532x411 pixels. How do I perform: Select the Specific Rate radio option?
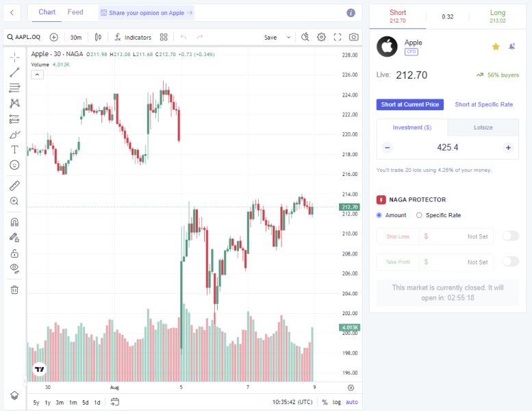point(419,215)
